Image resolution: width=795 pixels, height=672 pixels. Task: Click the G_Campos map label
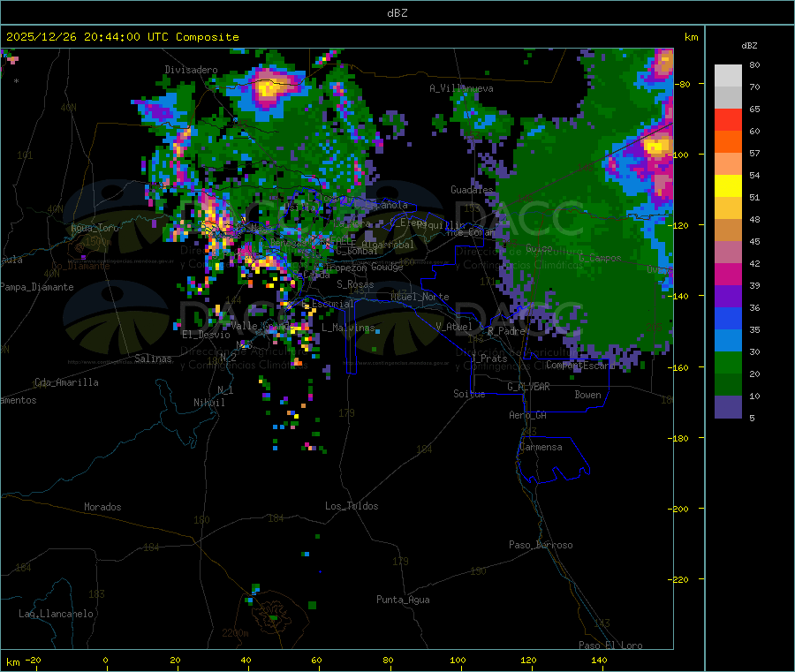click(x=600, y=258)
